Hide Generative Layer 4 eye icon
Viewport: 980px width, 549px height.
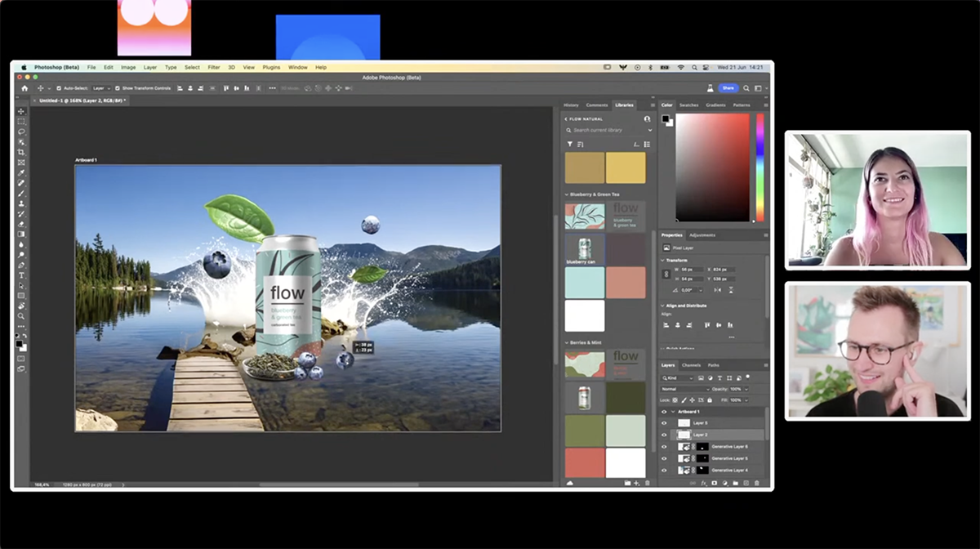[665, 471]
